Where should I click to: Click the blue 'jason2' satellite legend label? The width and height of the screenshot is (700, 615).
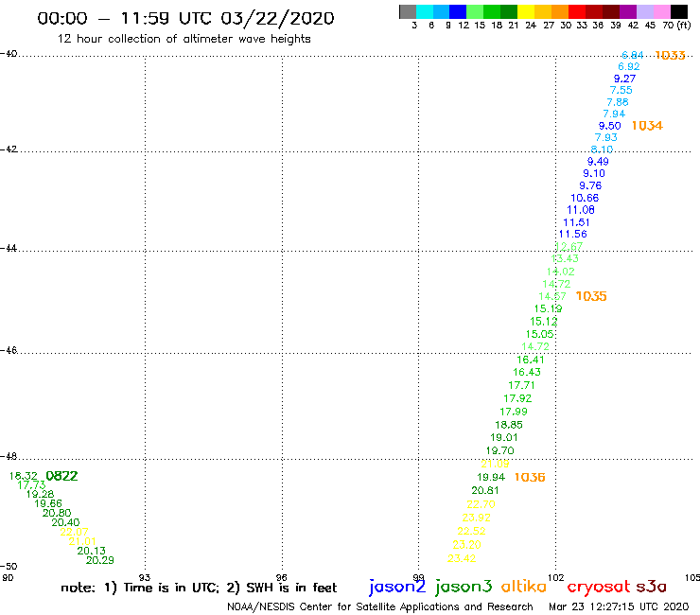click(x=397, y=587)
